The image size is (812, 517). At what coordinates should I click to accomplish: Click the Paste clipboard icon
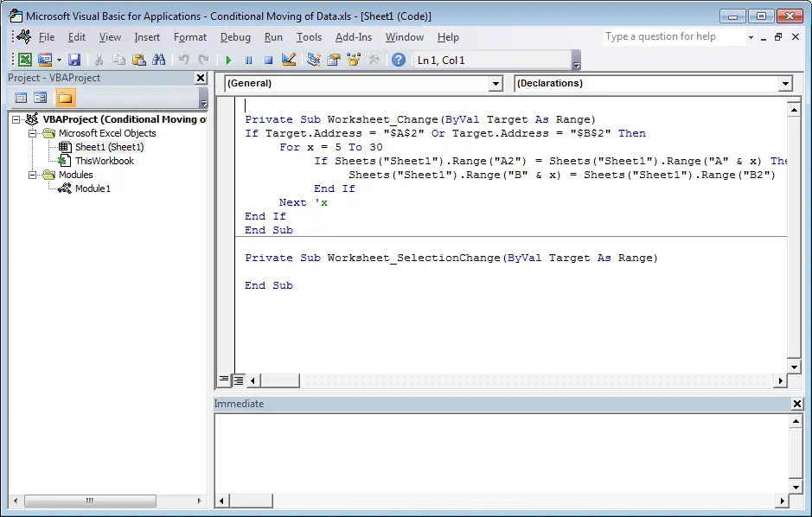point(138,60)
